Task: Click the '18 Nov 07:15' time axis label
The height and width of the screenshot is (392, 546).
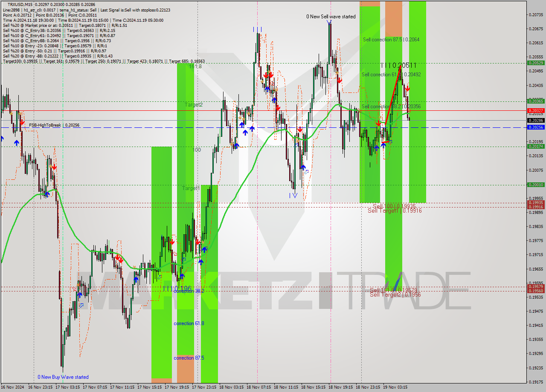Action: (x=259, y=387)
